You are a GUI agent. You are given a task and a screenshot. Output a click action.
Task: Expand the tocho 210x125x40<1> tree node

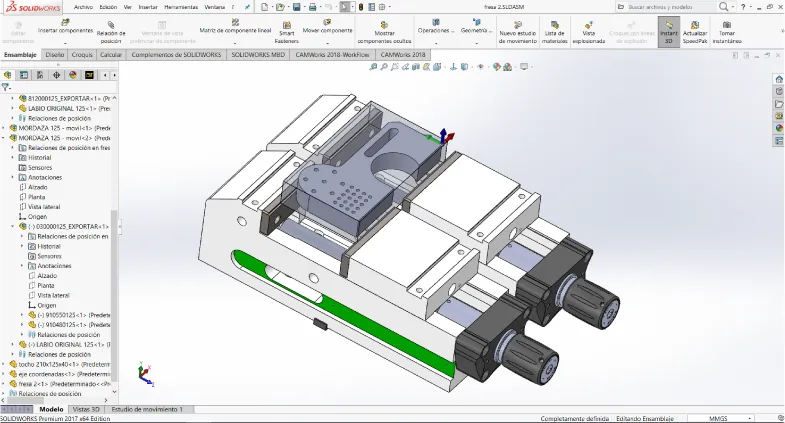tap(5, 364)
